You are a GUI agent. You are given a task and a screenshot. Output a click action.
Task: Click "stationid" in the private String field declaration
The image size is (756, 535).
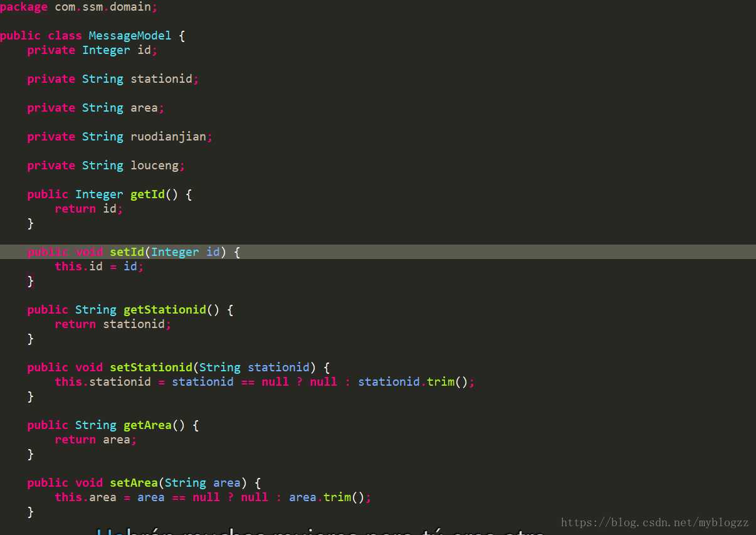[162, 79]
